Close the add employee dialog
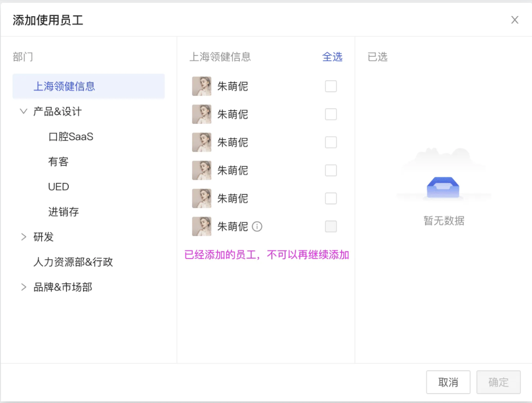The height and width of the screenshot is (403, 532). point(514,20)
